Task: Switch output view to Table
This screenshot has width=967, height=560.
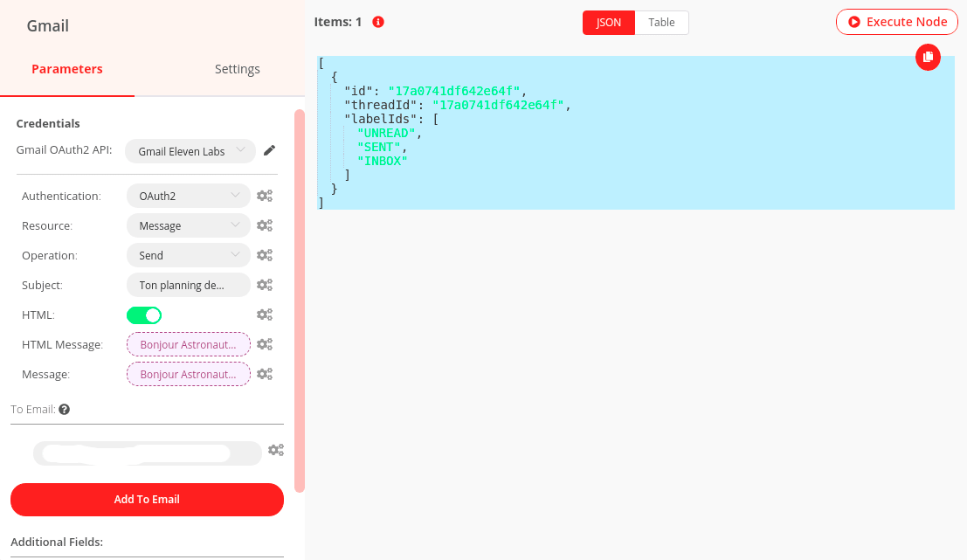Action: pos(661,23)
